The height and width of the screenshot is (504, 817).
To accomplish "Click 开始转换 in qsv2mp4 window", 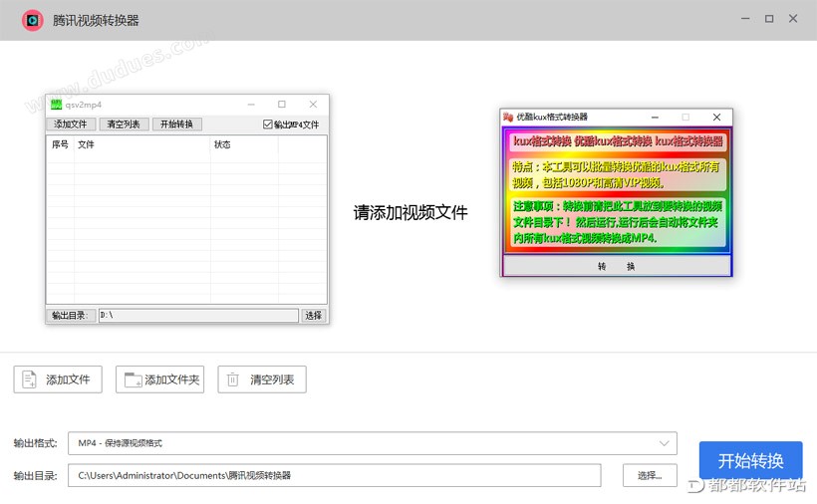I will [177, 124].
